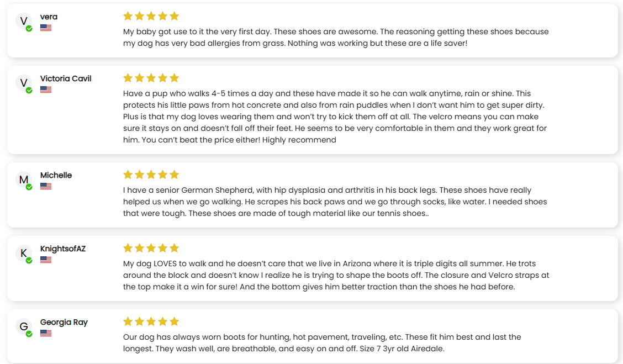Click Michelle's German Shepherd review text
The width and height of the screenshot is (623, 364).
[x=335, y=202]
